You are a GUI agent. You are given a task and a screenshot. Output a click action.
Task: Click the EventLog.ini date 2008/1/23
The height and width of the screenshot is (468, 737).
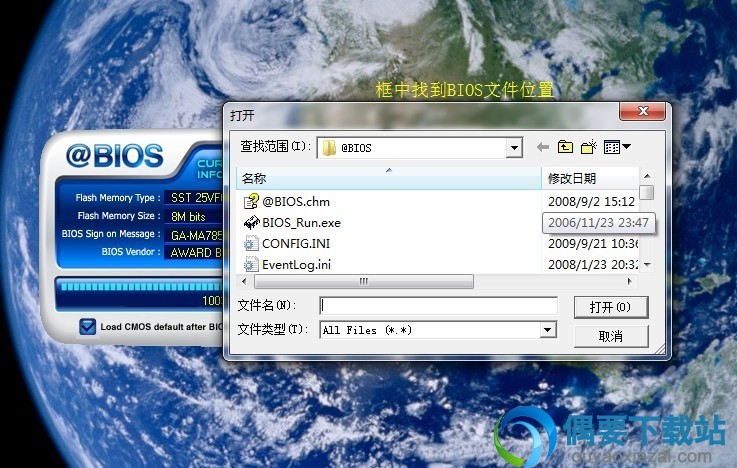point(593,265)
